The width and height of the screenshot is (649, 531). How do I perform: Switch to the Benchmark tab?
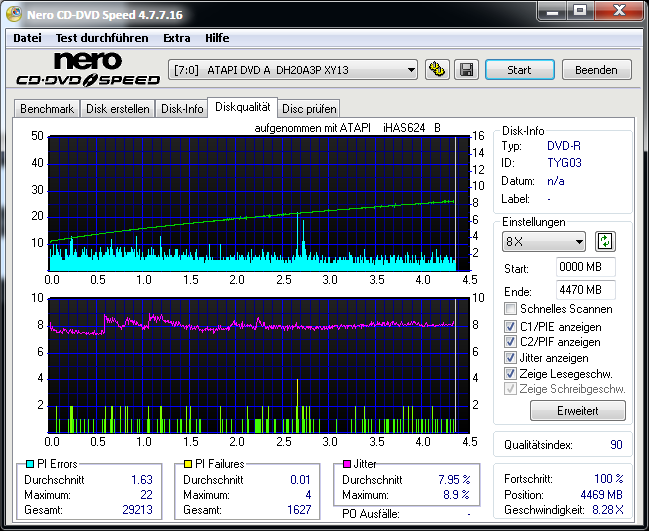[x=47, y=109]
